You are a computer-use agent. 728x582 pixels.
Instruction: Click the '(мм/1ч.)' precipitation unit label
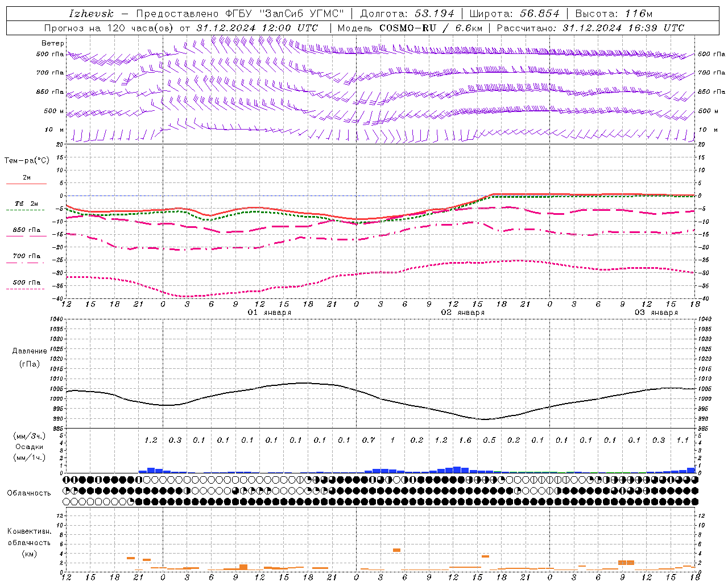click(x=29, y=458)
